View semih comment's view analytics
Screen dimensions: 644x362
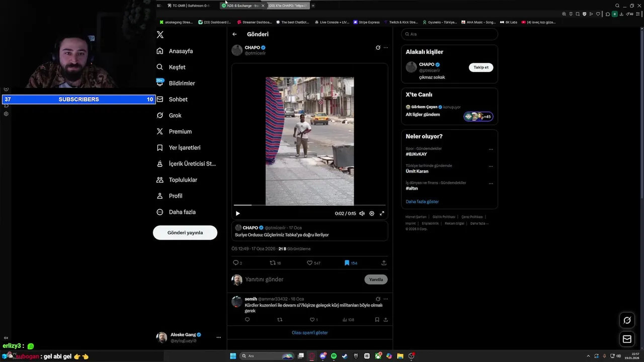(x=348, y=320)
